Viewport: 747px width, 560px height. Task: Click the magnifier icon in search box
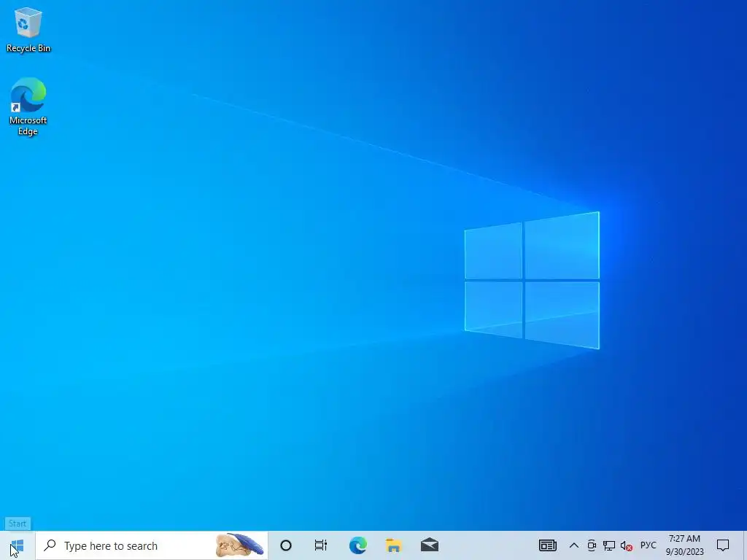coord(50,545)
